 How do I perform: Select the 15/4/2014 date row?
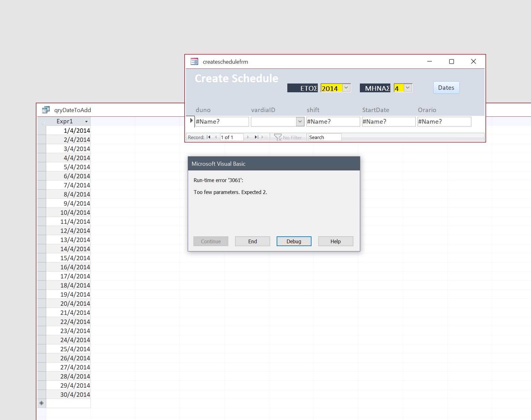point(75,258)
